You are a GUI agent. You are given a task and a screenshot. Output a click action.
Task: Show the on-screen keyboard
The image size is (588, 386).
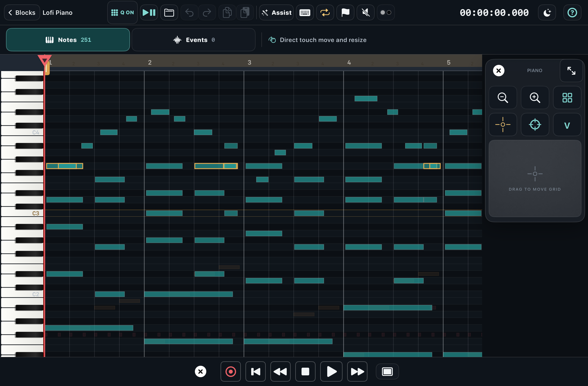point(305,12)
